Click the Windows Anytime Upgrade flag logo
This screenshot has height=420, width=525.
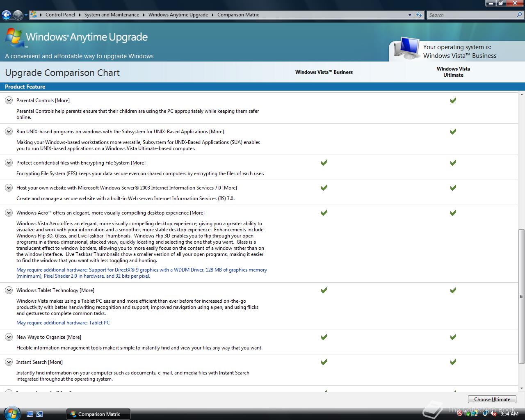pyautogui.click(x=14, y=38)
